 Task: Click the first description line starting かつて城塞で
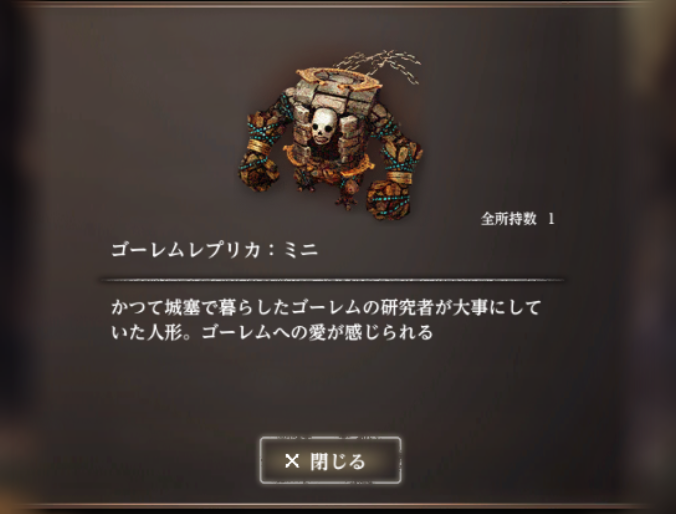(x=326, y=307)
